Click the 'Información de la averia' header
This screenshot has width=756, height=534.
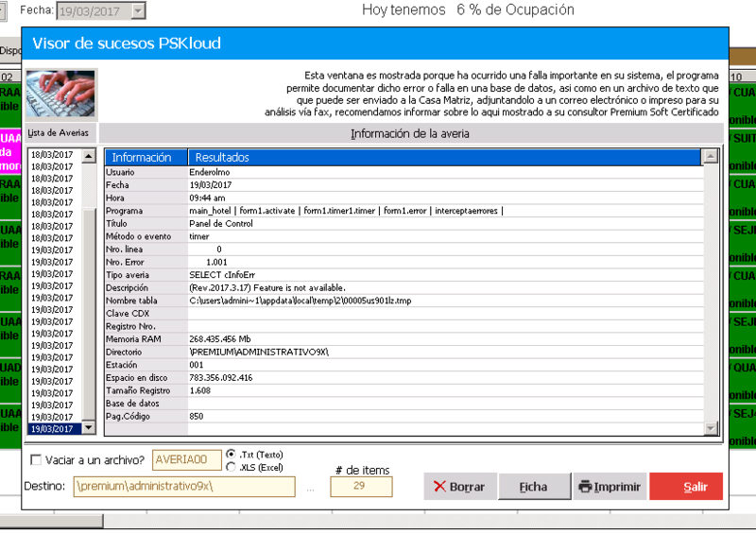[x=410, y=133]
